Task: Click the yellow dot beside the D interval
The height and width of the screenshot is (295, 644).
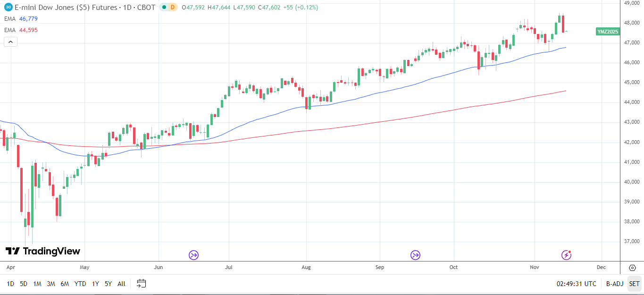Action: pyautogui.click(x=163, y=8)
